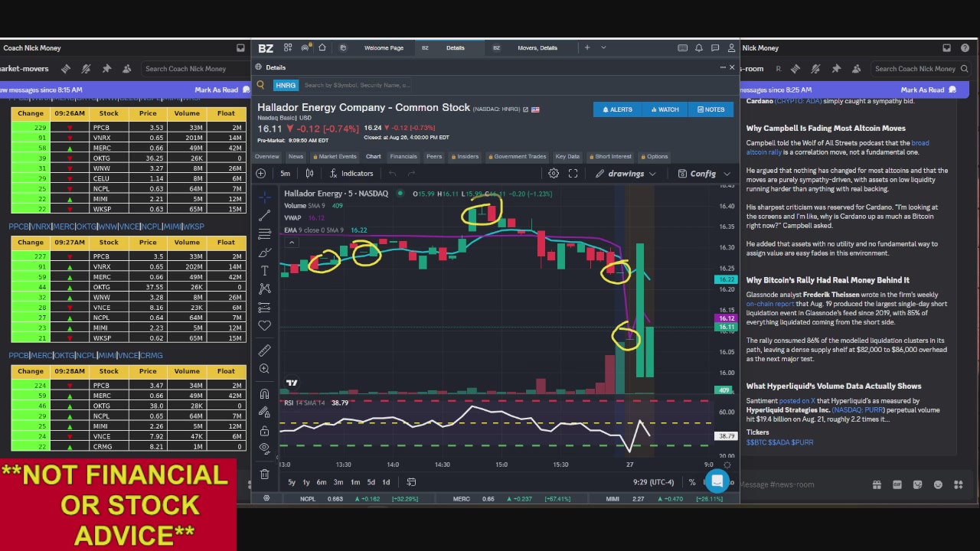The width and height of the screenshot is (980, 551).
Task: Toggle percent scale on chart
Action: 692,482
